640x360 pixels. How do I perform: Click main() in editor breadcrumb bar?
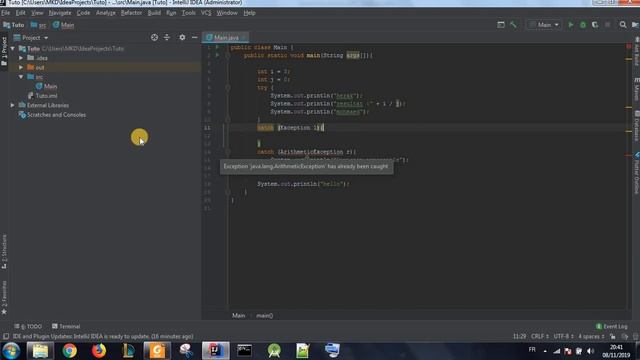tap(264, 316)
